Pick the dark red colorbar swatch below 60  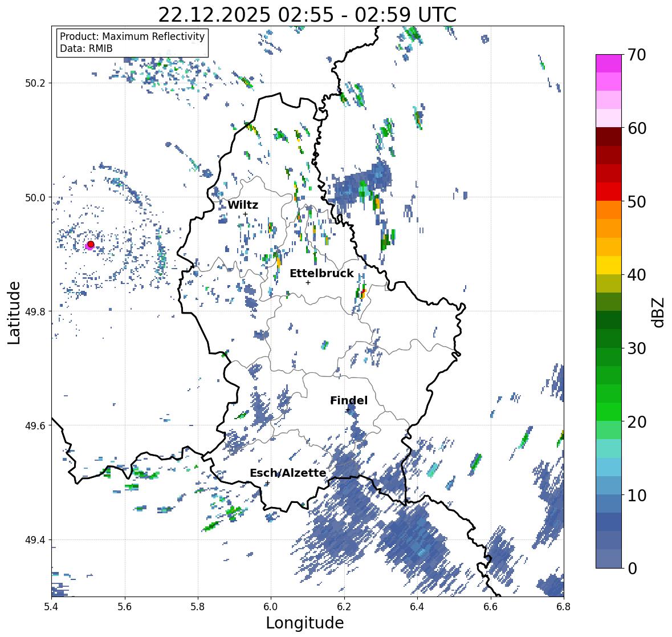tap(609, 137)
